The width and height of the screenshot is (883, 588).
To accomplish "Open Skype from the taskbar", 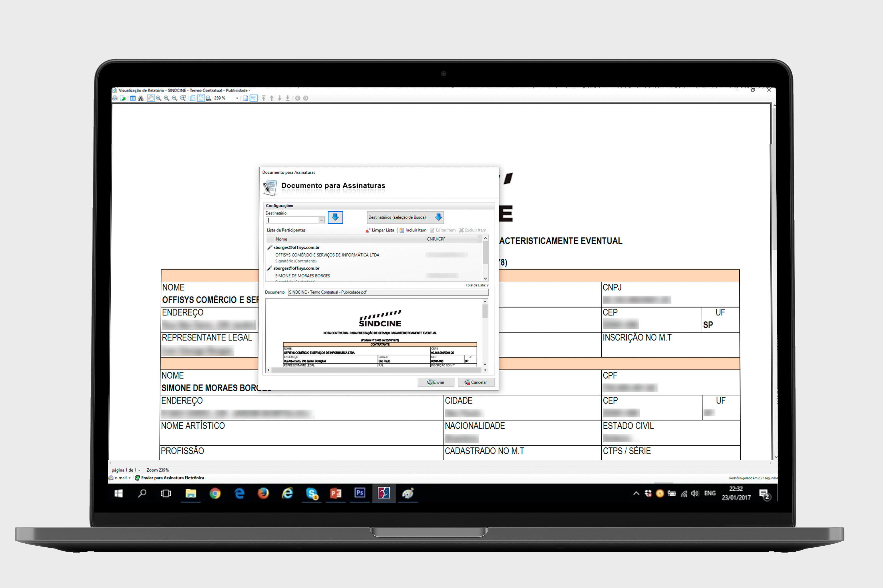I will 312,494.
